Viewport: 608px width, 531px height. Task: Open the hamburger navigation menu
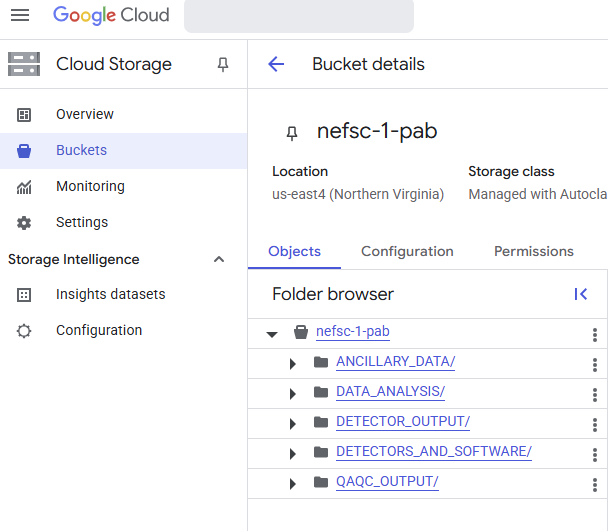click(x=20, y=15)
